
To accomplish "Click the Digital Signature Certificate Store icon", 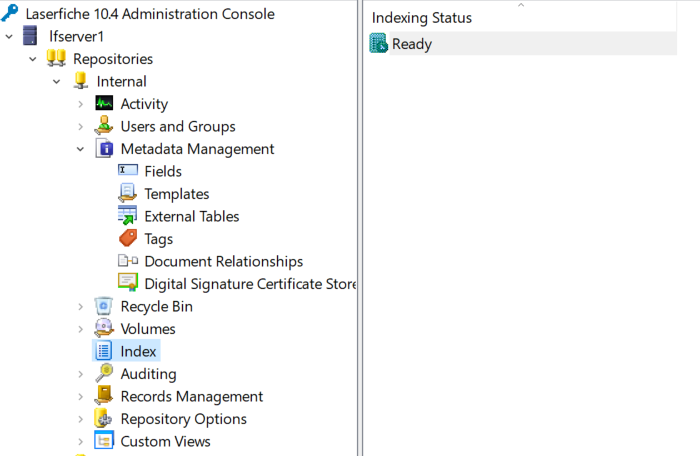I will pos(128,283).
